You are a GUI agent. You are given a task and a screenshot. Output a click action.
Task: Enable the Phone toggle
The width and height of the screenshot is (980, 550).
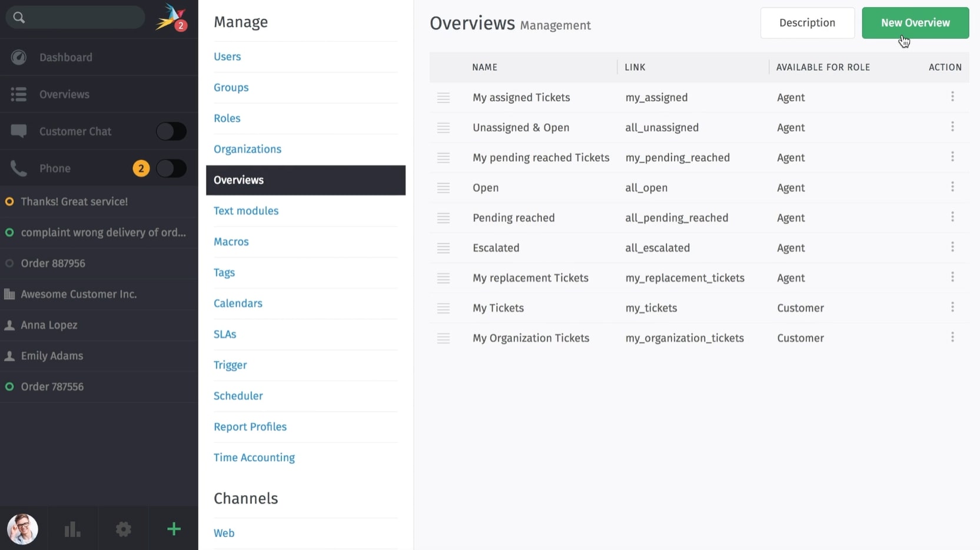coord(171,168)
